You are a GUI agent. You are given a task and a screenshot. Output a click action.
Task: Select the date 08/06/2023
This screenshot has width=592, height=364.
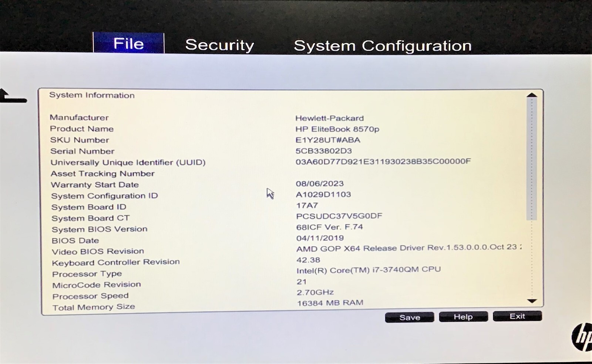tap(320, 184)
